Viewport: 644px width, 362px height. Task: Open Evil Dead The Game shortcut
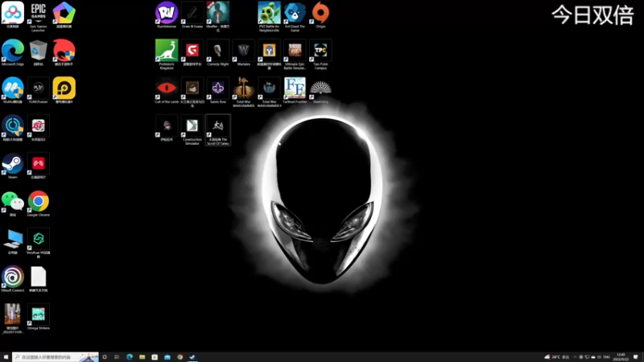pyautogui.click(x=295, y=16)
